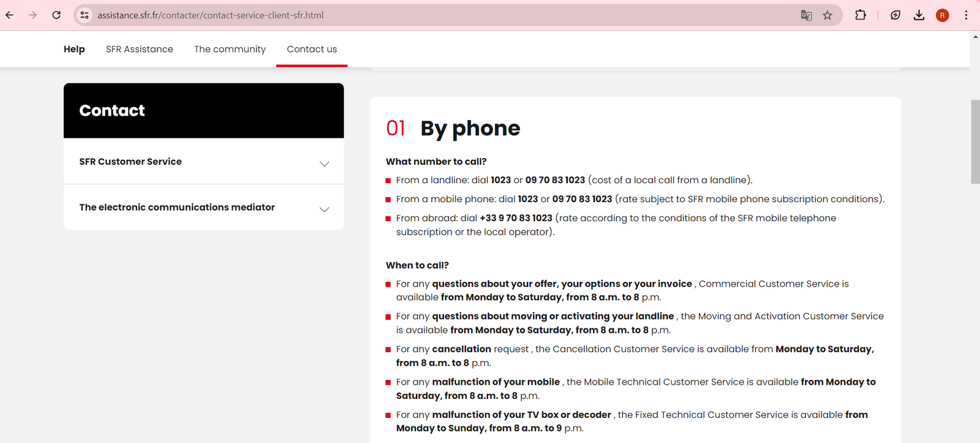Open the Chrome profile avatar R
The image size is (980, 443).
coord(943,15)
